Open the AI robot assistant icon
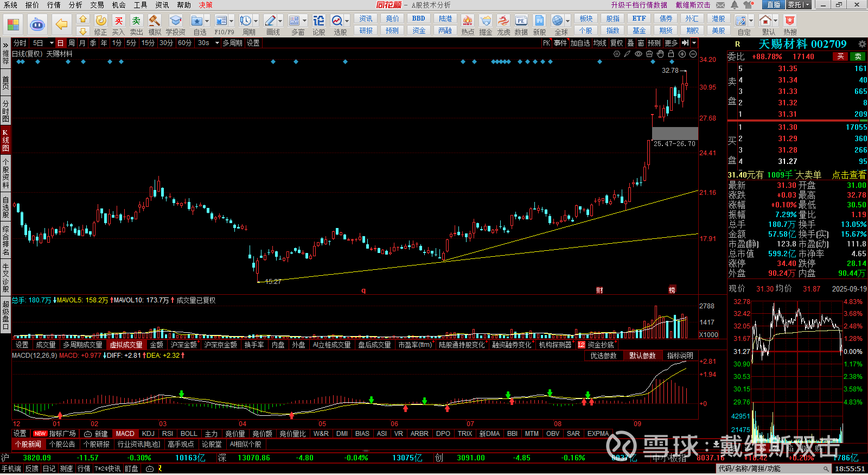The width and height of the screenshot is (868, 475). tap(37, 24)
